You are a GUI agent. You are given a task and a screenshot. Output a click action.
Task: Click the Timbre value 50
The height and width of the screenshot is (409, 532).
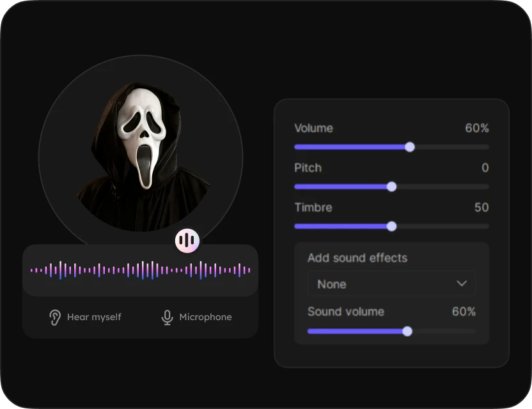481,208
